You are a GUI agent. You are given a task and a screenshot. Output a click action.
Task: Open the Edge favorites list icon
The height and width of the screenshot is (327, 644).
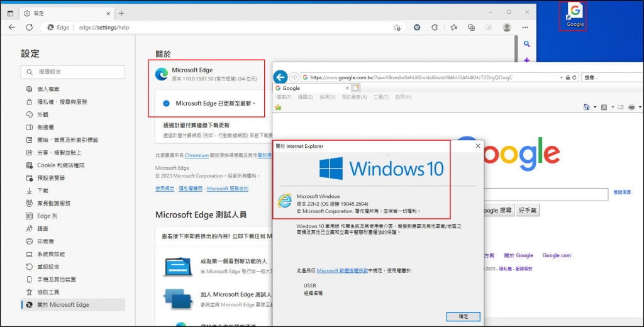[453, 28]
